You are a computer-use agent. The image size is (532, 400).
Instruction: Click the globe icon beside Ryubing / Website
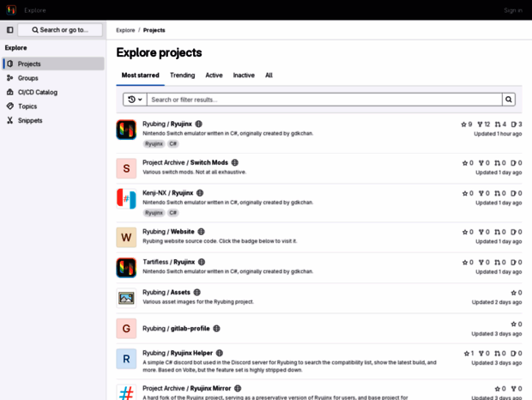[201, 232]
